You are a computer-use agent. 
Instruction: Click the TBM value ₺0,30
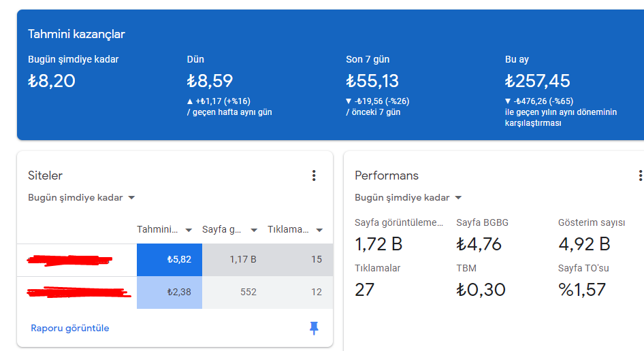click(481, 290)
